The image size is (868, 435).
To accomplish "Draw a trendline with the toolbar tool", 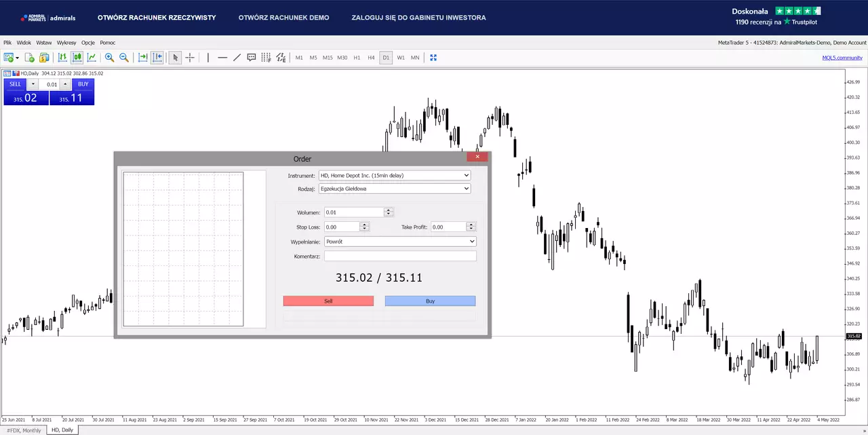I will (237, 58).
